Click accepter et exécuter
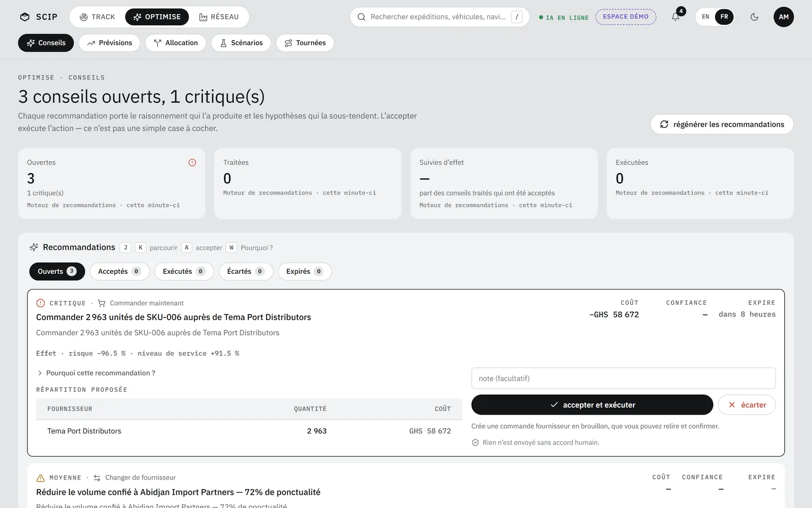Screen dimensions: 812x508 592,405
